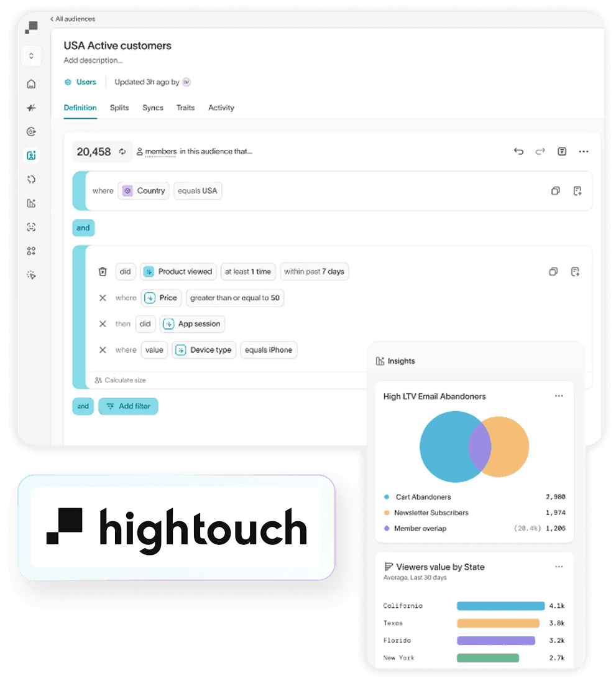Click the Add filter button
Image resolution: width=616 pixels, height=683 pixels.
(x=128, y=406)
